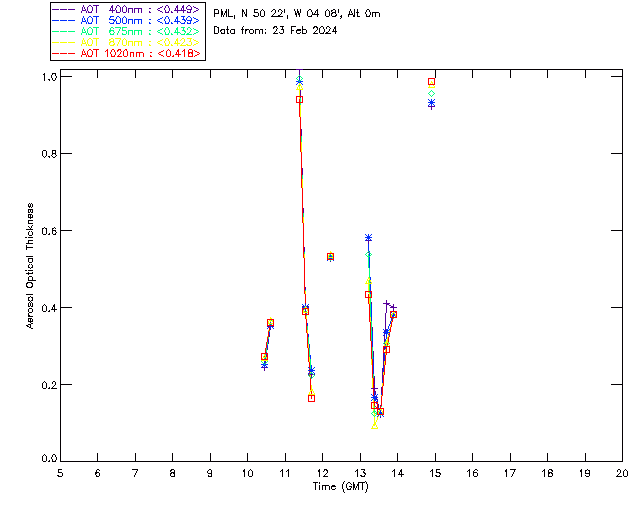
Task: Click the x-axis tick label 7
Action: tap(135, 473)
